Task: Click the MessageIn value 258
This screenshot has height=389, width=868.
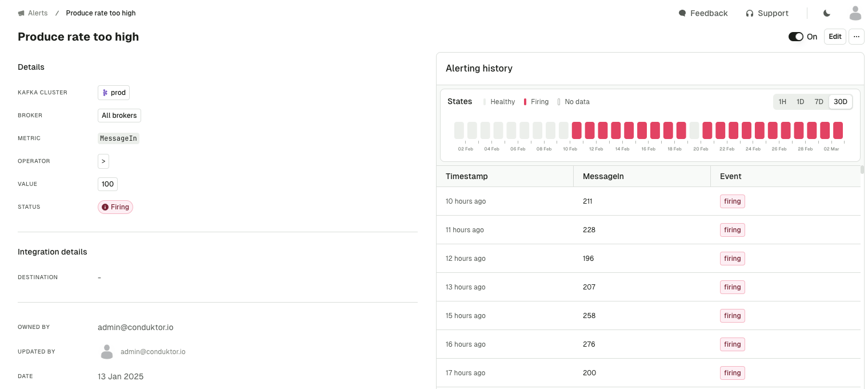Action: (x=589, y=316)
